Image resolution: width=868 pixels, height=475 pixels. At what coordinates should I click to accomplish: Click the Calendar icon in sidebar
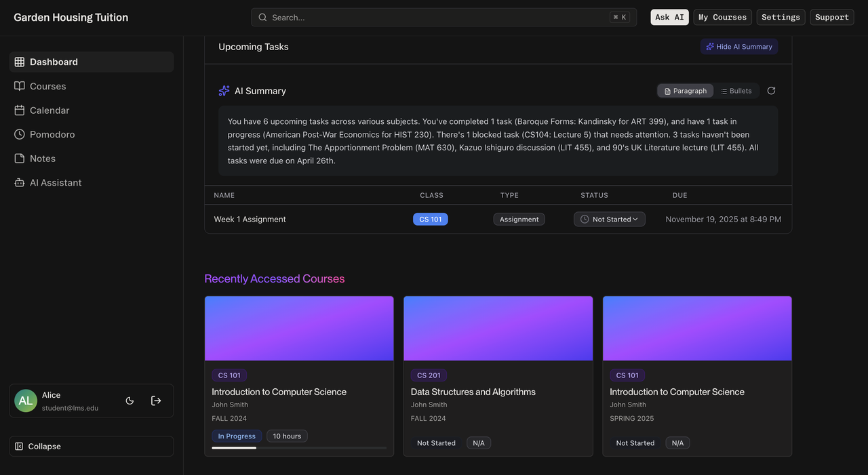pos(20,110)
